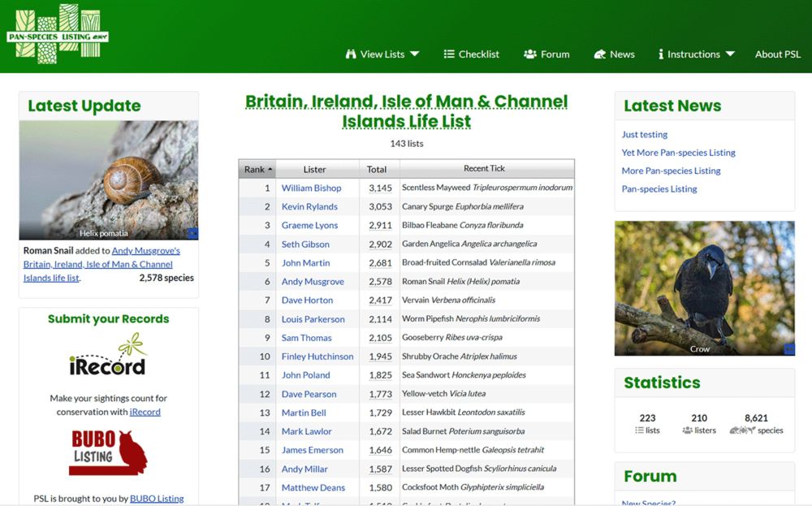Open Yet More Pan-species Listing news
812x506 pixels.
click(678, 152)
